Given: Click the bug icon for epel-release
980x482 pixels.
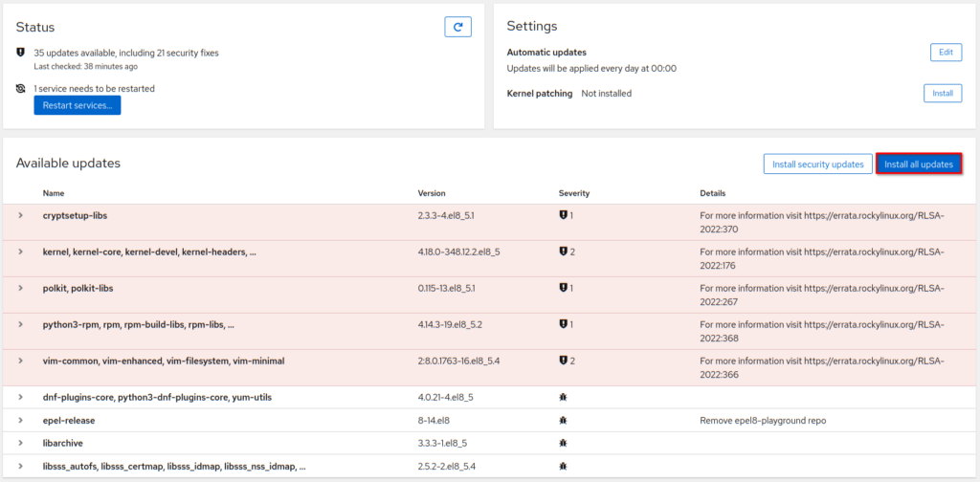Looking at the screenshot, I should tap(563, 421).
